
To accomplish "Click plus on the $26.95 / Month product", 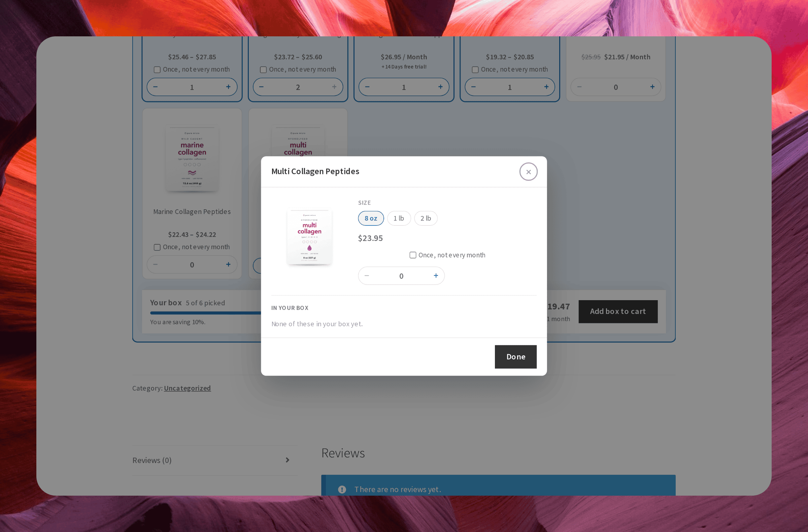I will coord(440,87).
